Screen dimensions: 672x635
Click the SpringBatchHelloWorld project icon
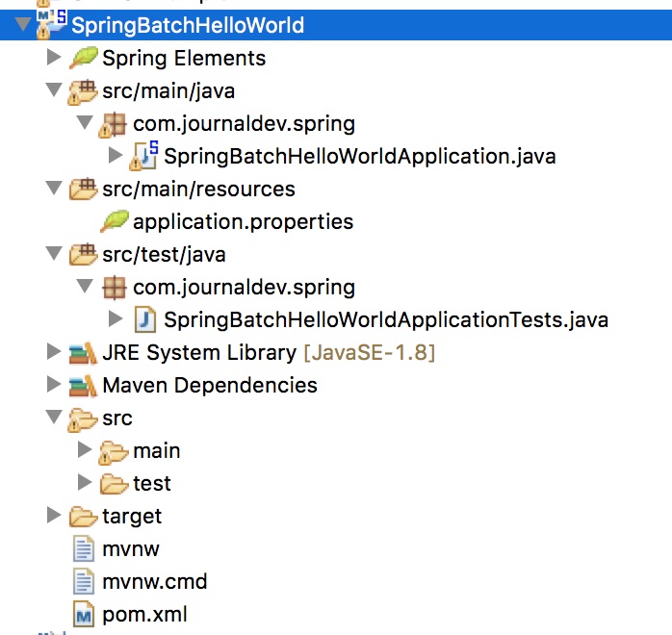51,25
